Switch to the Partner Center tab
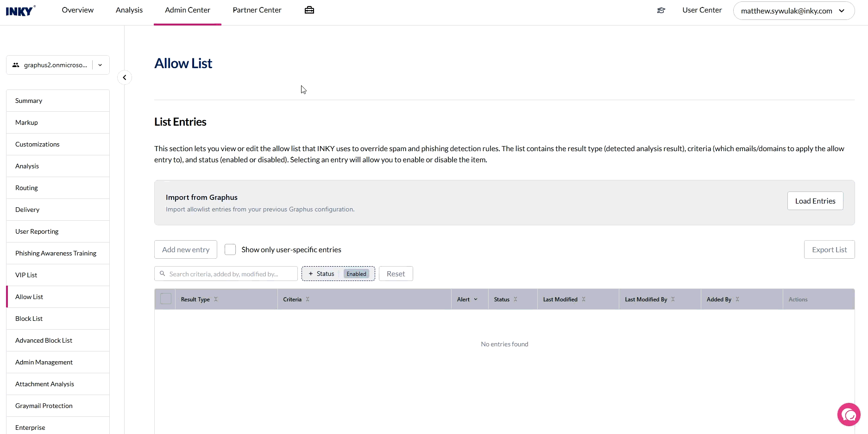 coord(257,10)
